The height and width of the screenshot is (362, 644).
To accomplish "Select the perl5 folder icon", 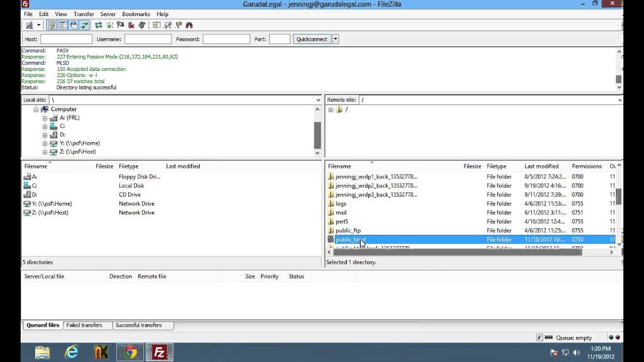I will (x=331, y=222).
